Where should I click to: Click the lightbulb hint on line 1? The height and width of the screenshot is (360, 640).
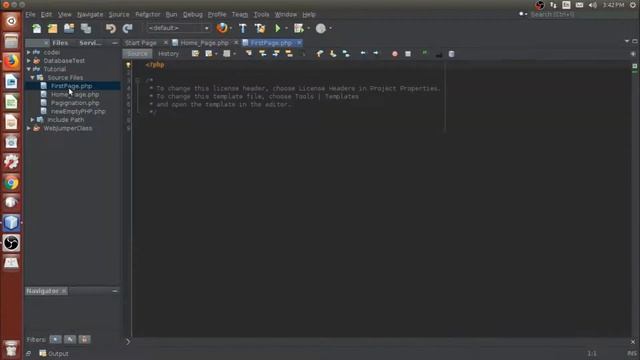coord(128,65)
